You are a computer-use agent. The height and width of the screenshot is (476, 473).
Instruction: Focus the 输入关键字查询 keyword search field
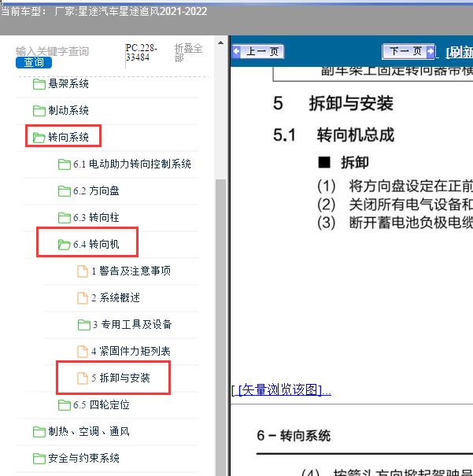(x=52, y=51)
